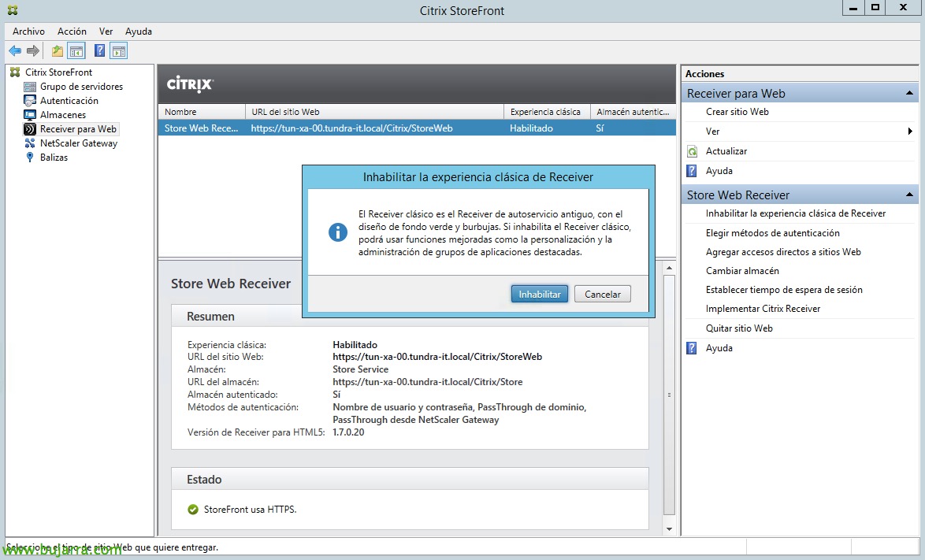This screenshot has width=925, height=560.
Task: Sort by Almacén autenticado column header
Action: tap(633, 112)
